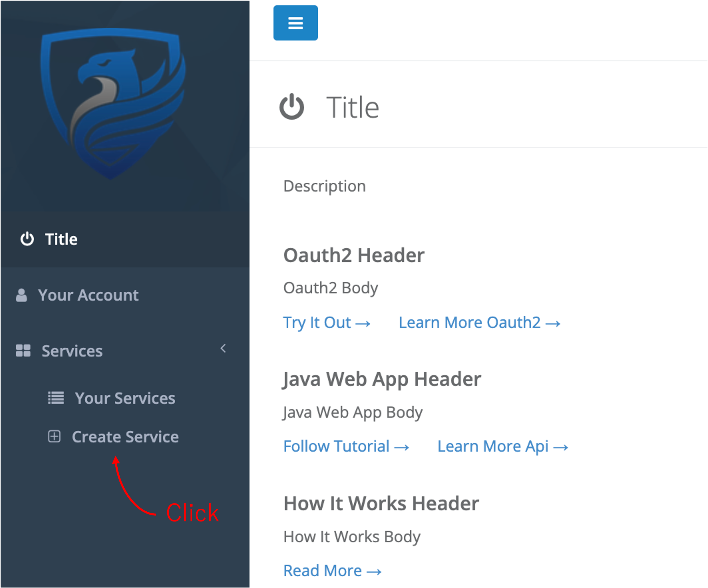Click the blue hamburger menu button
Screen dimensions: 708x588
pos(295,23)
